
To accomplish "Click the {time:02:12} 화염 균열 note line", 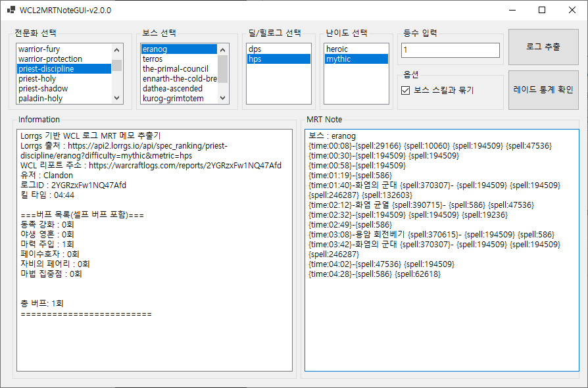I will pyautogui.click(x=421, y=205).
